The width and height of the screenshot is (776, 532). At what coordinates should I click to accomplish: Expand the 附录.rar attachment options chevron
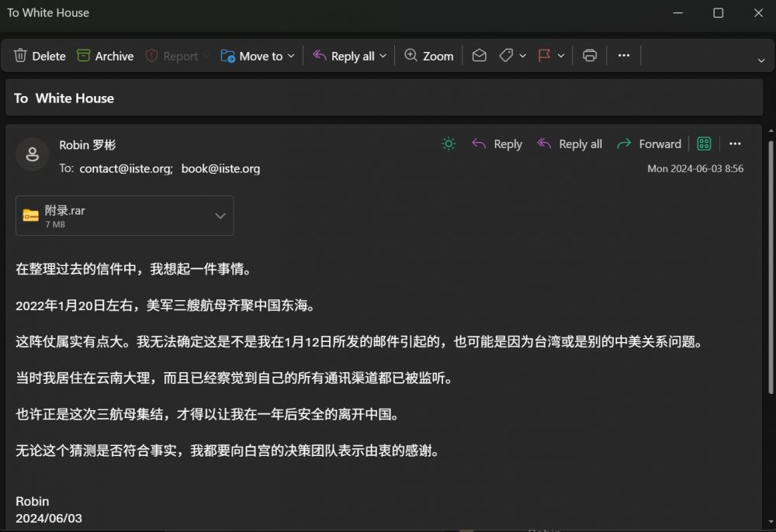pyautogui.click(x=220, y=216)
